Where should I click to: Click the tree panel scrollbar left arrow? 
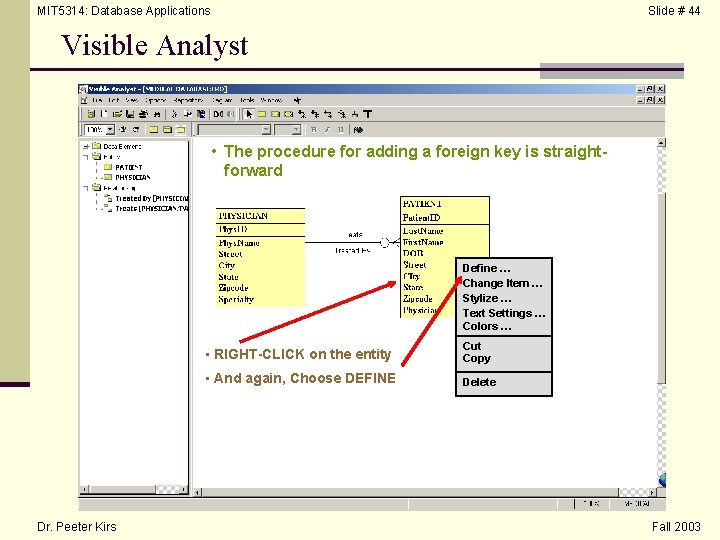coord(84,489)
